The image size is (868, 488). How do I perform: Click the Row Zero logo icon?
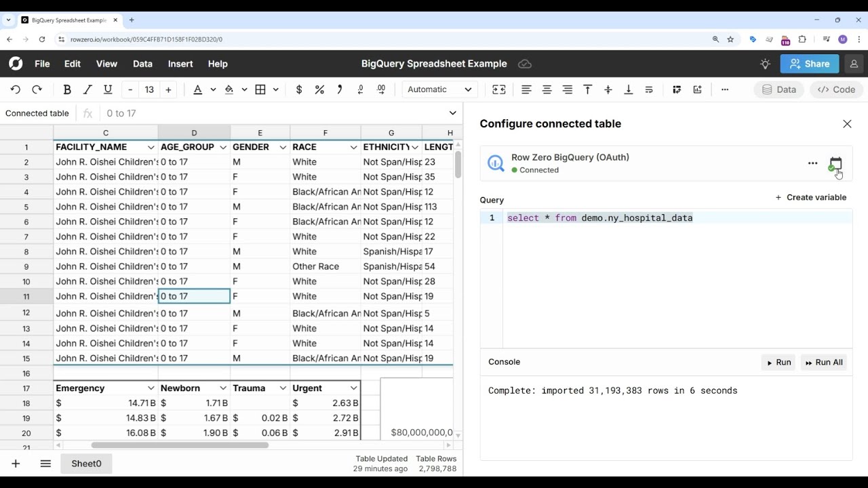pyautogui.click(x=16, y=64)
